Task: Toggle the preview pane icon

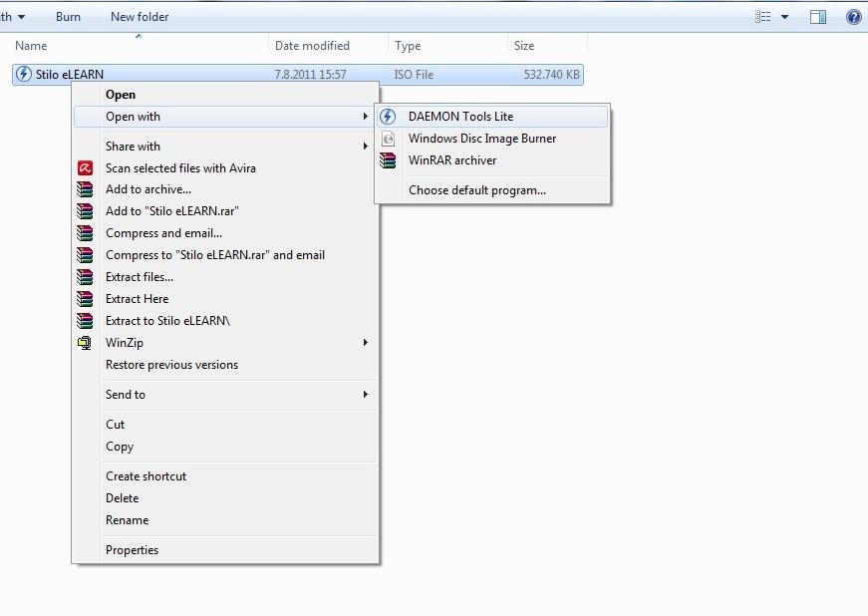Action: tap(817, 17)
